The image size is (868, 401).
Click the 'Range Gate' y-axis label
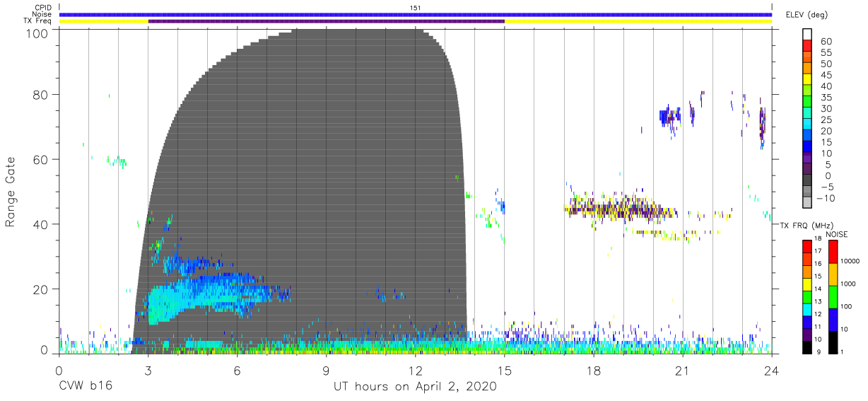pos(11,192)
